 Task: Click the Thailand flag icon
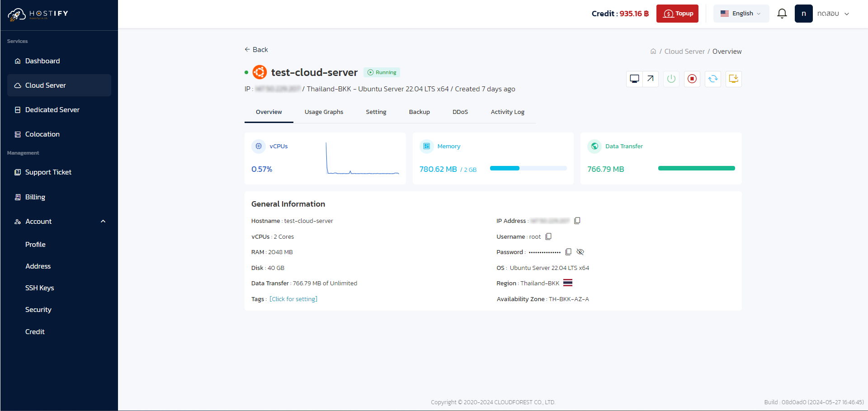click(x=568, y=283)
